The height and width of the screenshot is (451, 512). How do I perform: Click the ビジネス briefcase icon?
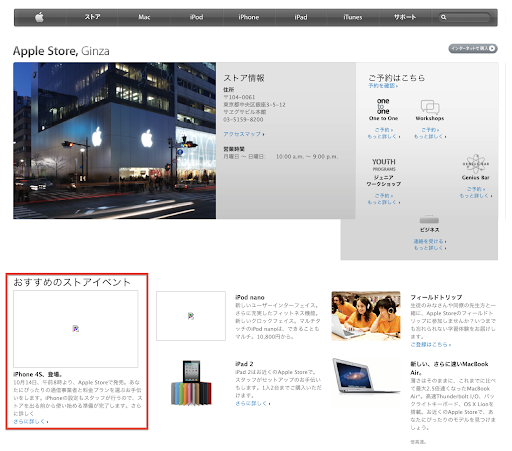click(429, 220)
